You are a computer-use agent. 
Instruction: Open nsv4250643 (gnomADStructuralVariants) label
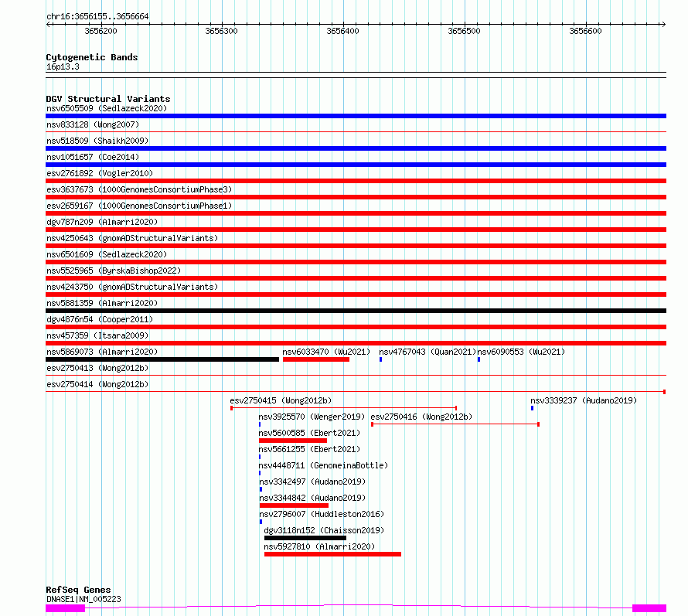click(x=132, y=238)
